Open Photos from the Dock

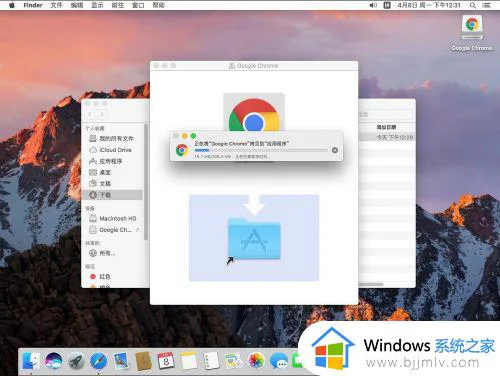pyautogui.click(x=256, y=361)
